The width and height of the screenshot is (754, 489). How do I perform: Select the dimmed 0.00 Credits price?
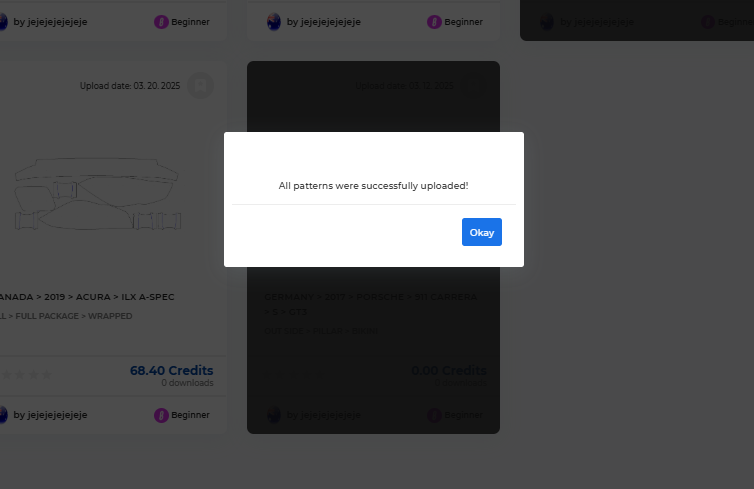(x=449, y=370)
